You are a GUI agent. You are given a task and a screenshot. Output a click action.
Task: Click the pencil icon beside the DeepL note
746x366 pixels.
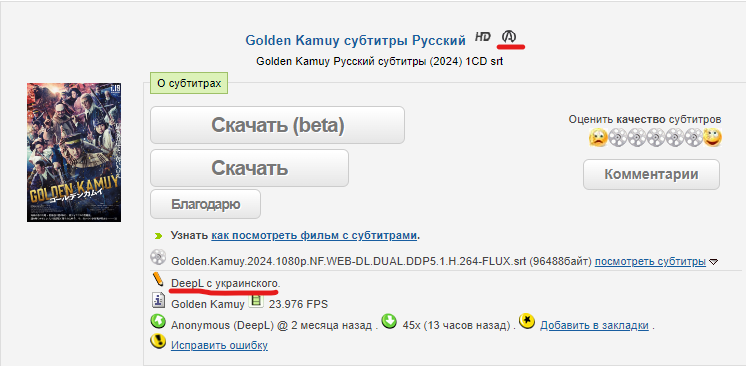pyautogui.click(x=158, y=279)
